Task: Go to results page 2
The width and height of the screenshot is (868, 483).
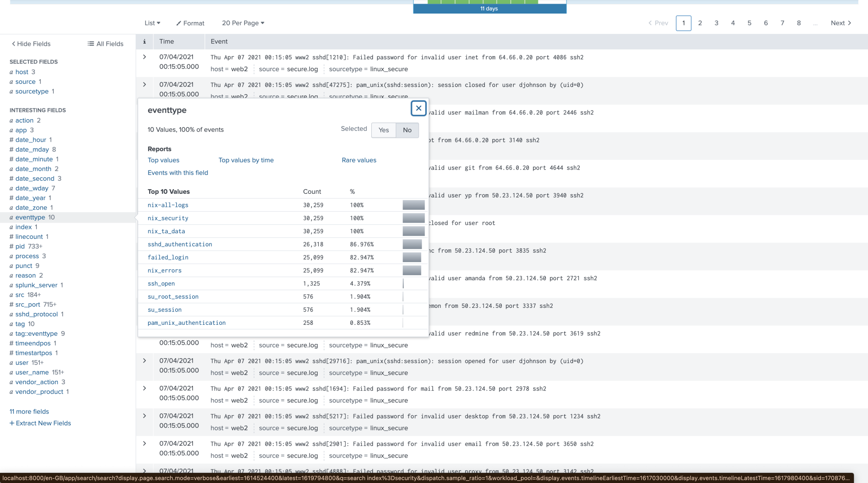Action: click(700, 23)
